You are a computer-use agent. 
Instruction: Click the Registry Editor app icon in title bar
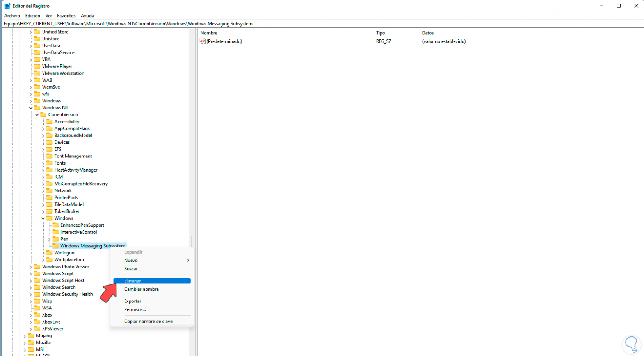(7, 6)
